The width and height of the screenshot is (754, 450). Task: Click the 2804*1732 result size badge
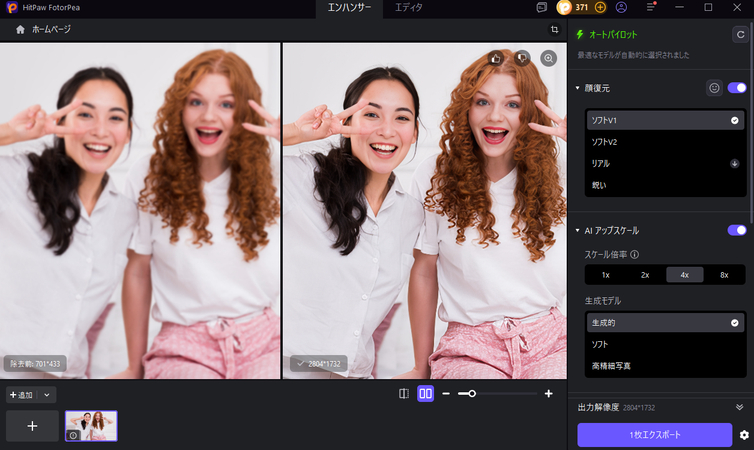(x=318, y=364)
